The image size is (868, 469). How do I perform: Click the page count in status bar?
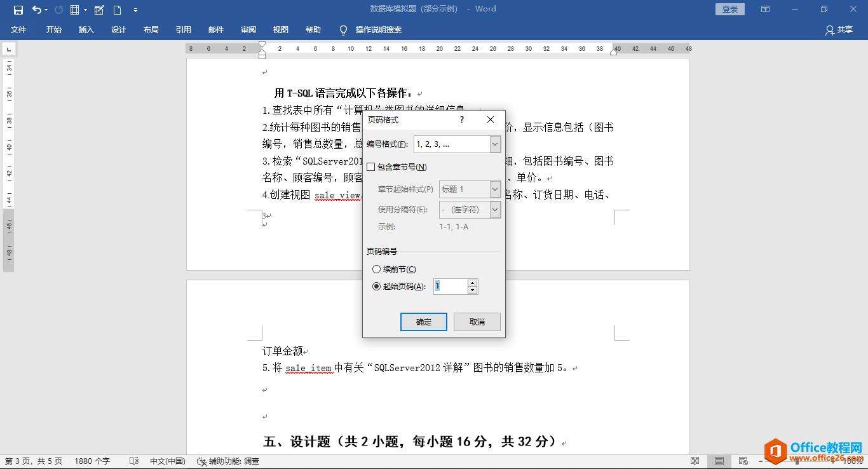(34, 461)
